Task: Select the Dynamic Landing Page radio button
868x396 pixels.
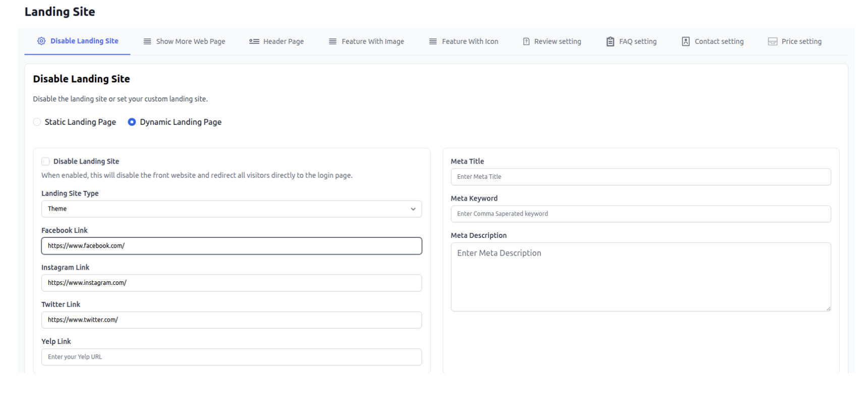Action: coord(132,122)
